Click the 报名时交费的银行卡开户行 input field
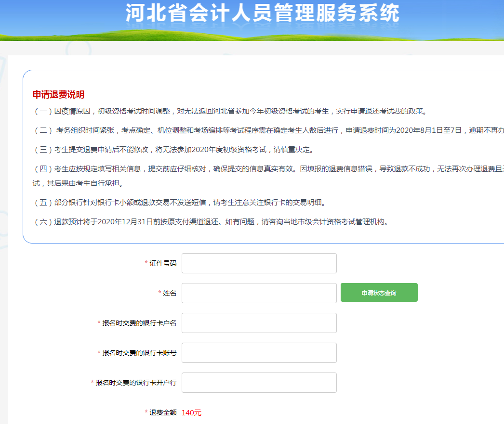 click(x=259, y=383)
